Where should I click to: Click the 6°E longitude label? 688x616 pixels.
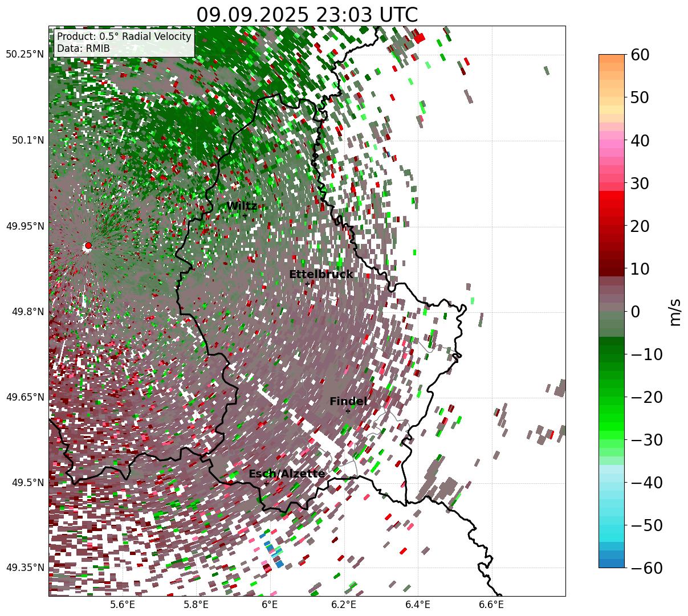(x=270, y=605)
